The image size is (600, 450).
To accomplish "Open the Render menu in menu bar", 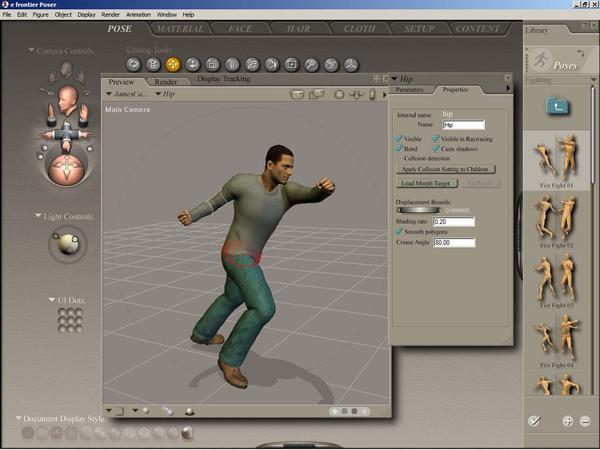I will pos(110,15).
